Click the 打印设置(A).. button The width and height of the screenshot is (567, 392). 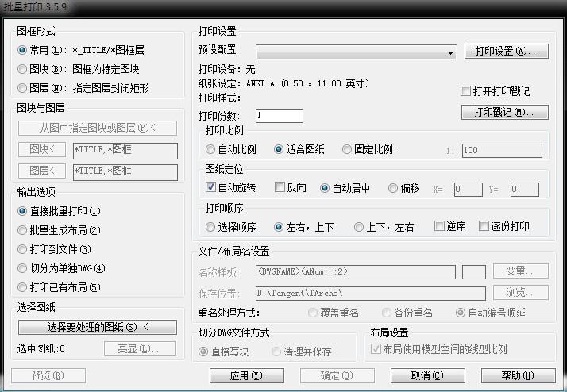tap(507, 52)
